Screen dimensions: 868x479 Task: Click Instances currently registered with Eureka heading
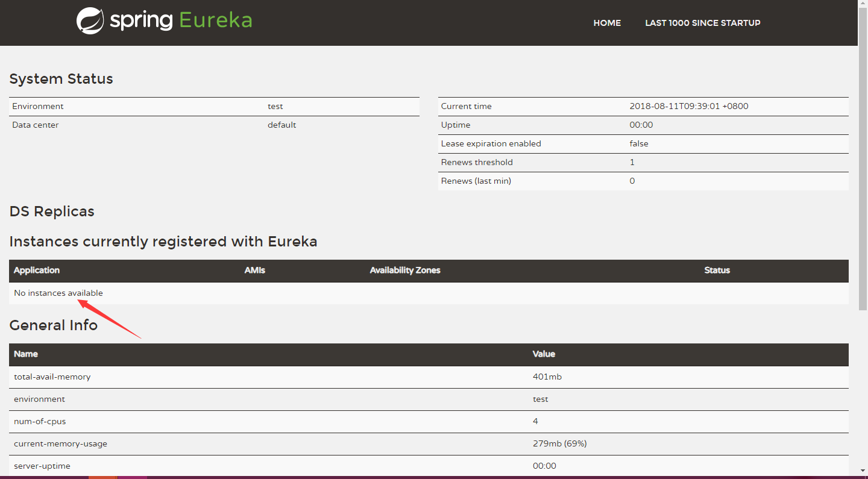coord(163,242)
